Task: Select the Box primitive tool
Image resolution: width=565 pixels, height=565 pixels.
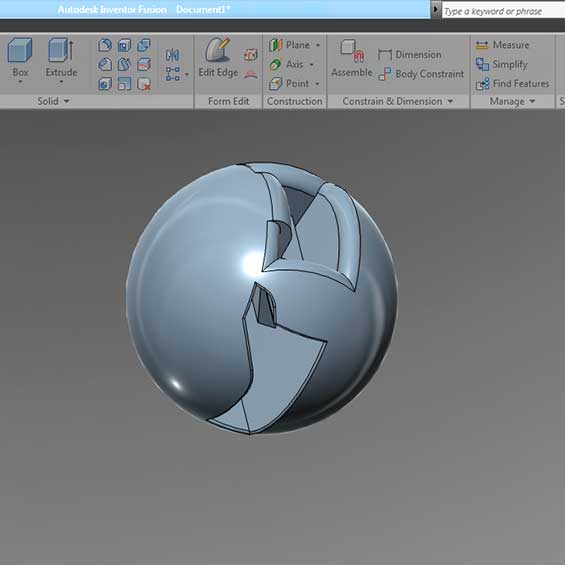Action: coord(20,58)
